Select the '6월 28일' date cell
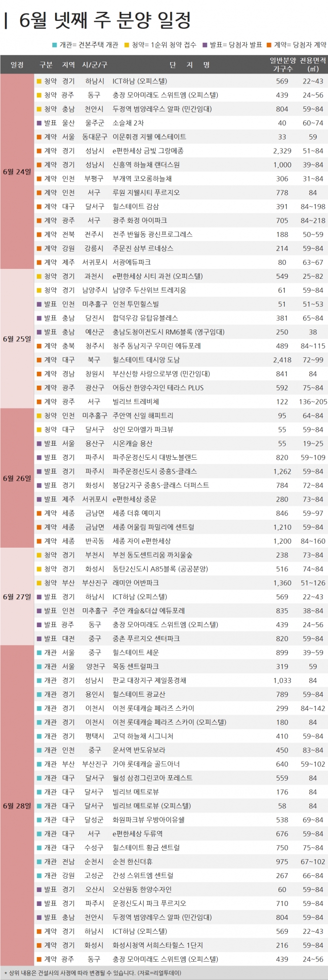Screen dimensions: 328x980 click(17, 806)
